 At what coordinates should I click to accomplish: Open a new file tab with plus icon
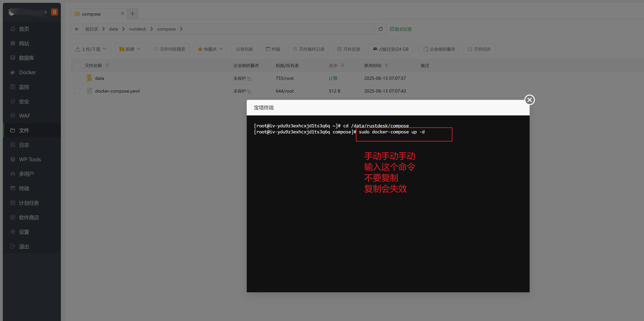[x=133, y=14]
